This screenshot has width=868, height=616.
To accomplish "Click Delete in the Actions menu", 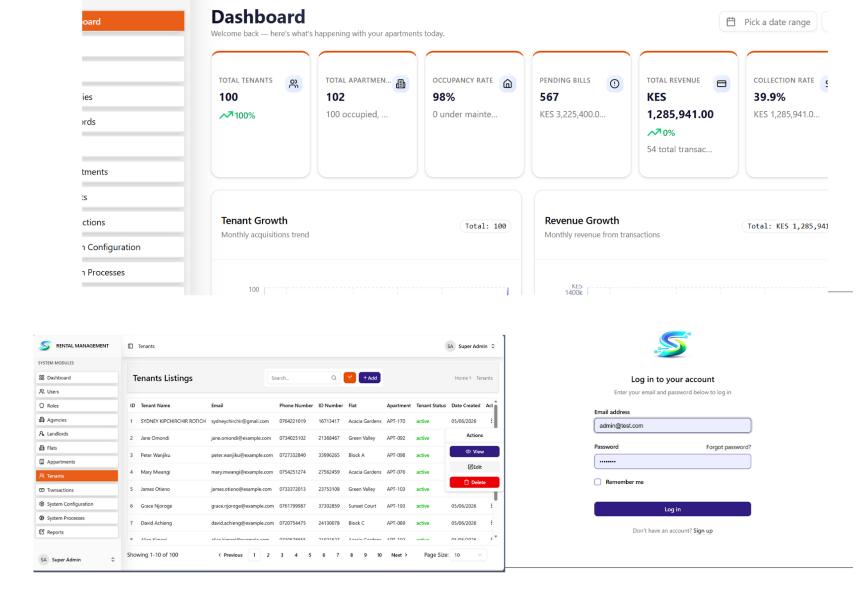I will click(x=474, y=482).
